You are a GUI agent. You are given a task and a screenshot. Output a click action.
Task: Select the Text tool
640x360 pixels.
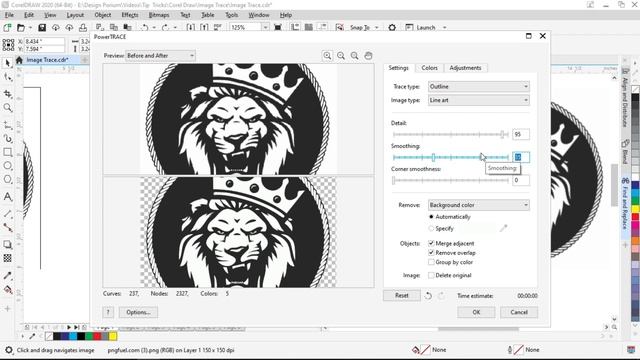pos(7,197)
